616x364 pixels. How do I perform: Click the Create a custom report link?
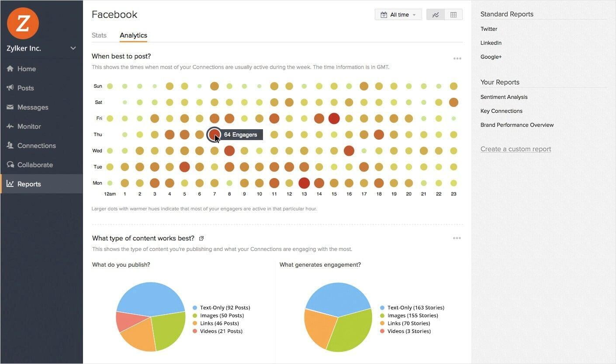click(516, 149)
